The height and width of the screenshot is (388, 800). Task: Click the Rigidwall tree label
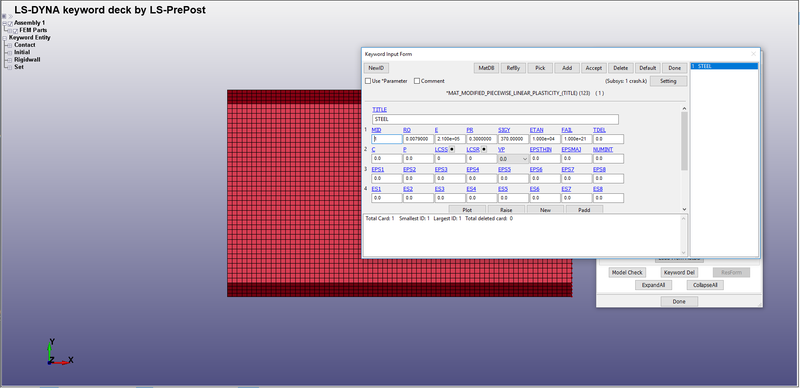click(x=27, y=60)
